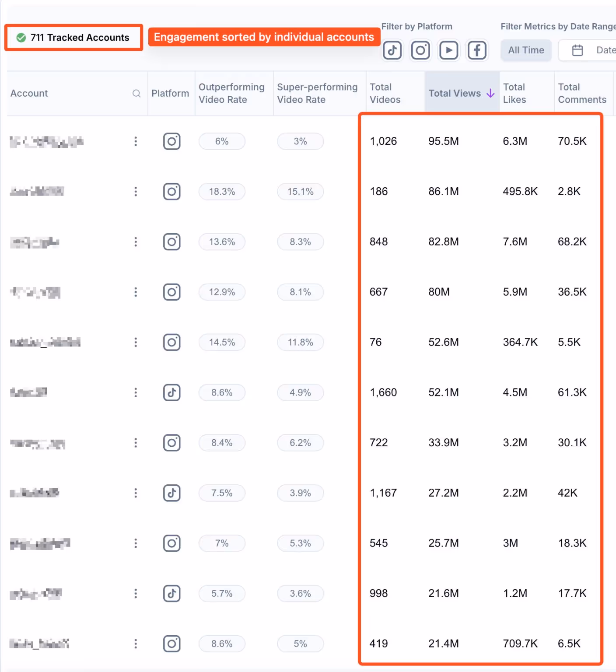Click the 6.3M total likes value
The width and height of the screenshot is (616, 672).
tap(515, 141)
